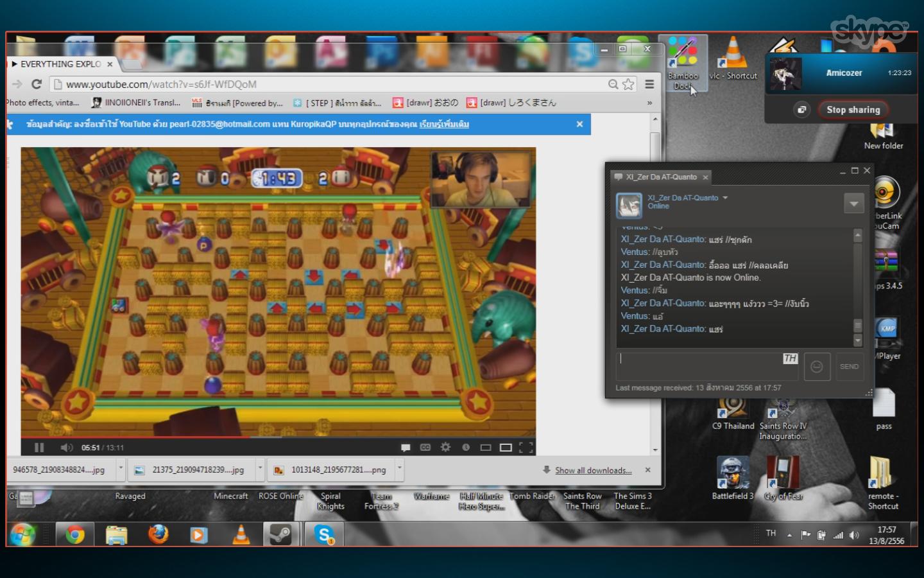Open downloaded 1013148_2195677281 png file
Screen dimensions: 924x578
(x=331, y=470)
